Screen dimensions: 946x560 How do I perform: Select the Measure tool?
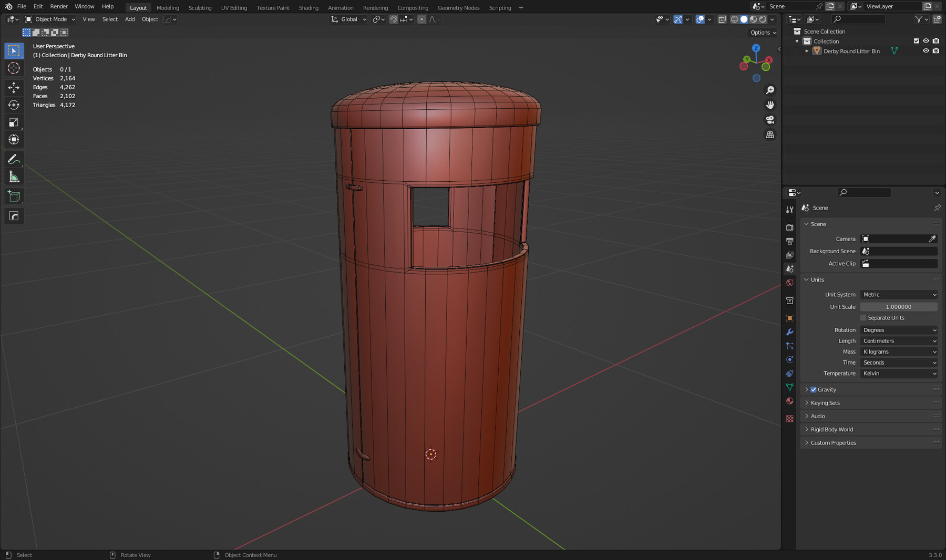(x=14, y=176)
